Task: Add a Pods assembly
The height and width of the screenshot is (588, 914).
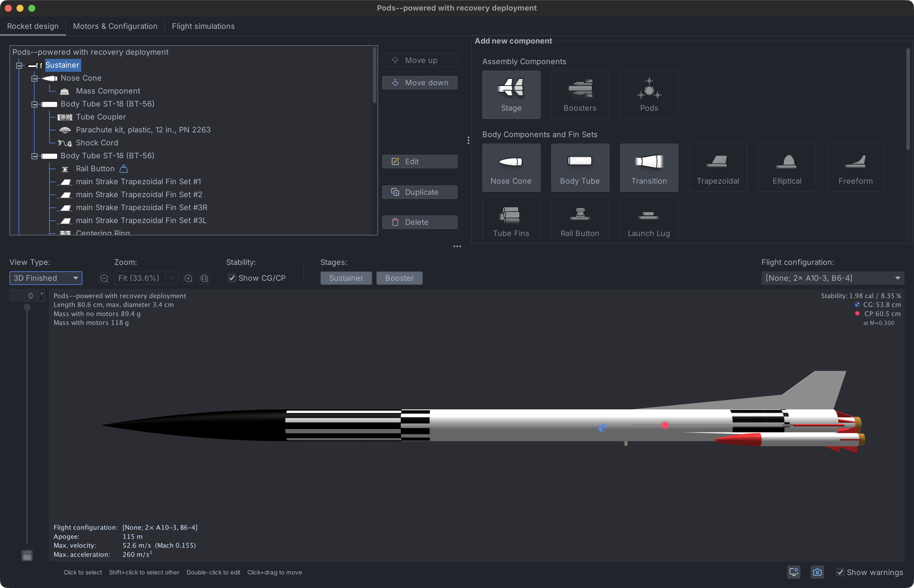Action: coord(649,94)
